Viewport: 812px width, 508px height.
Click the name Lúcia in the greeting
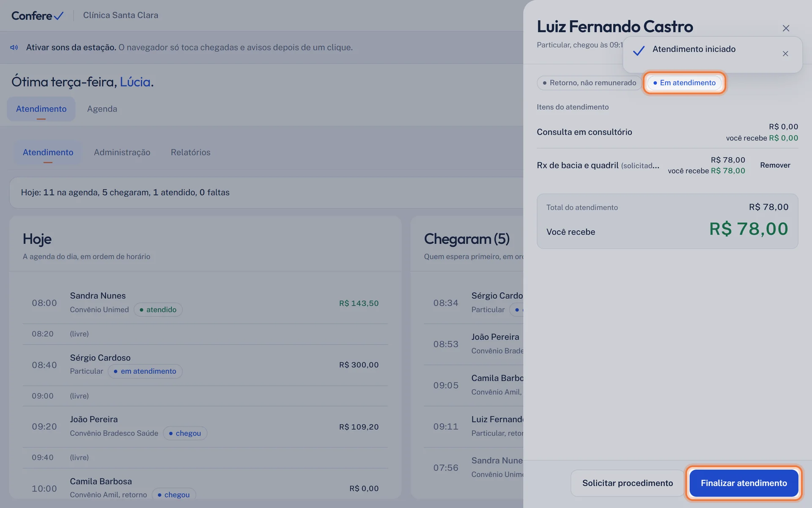pyautogui.click(x=135, y=82)
